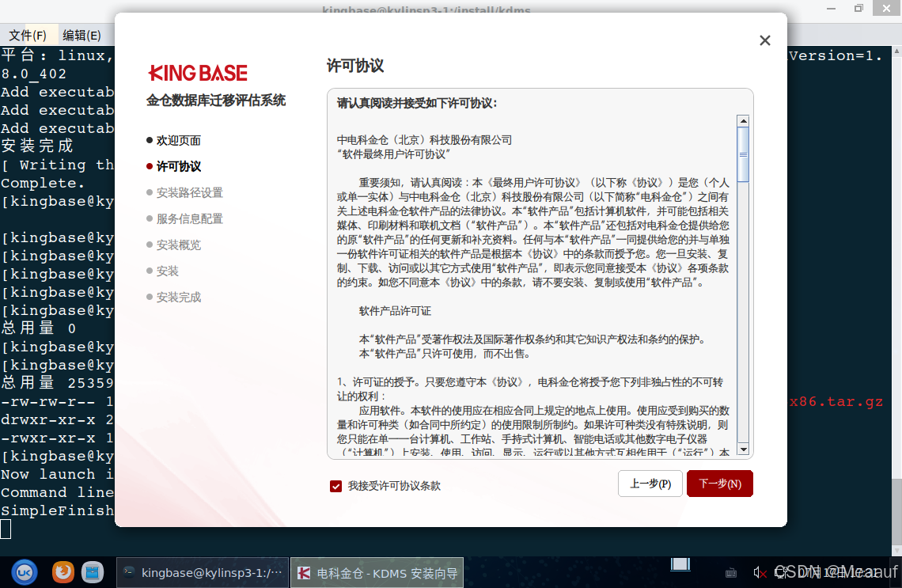Restore the terminal window size
This screenshot has height=588, width=902.
click(858, 9)
